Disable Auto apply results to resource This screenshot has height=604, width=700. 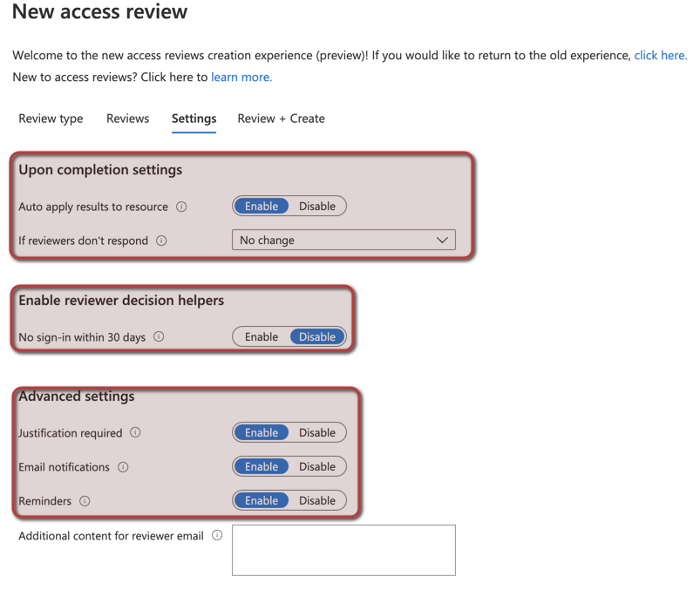(x=316, y=207)
